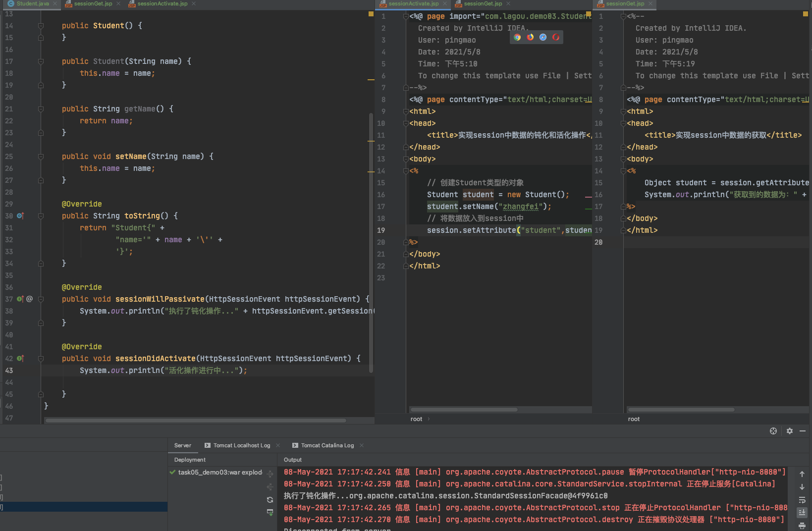Close sessionGet.jsp tab in right editor
The height and width of the screenshot is (531, 812).
click(x=650, y=3)
